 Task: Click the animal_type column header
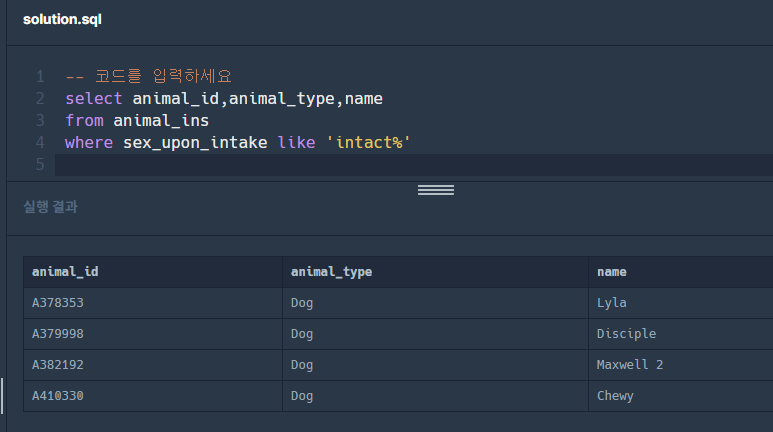click(x=331, y=271)
